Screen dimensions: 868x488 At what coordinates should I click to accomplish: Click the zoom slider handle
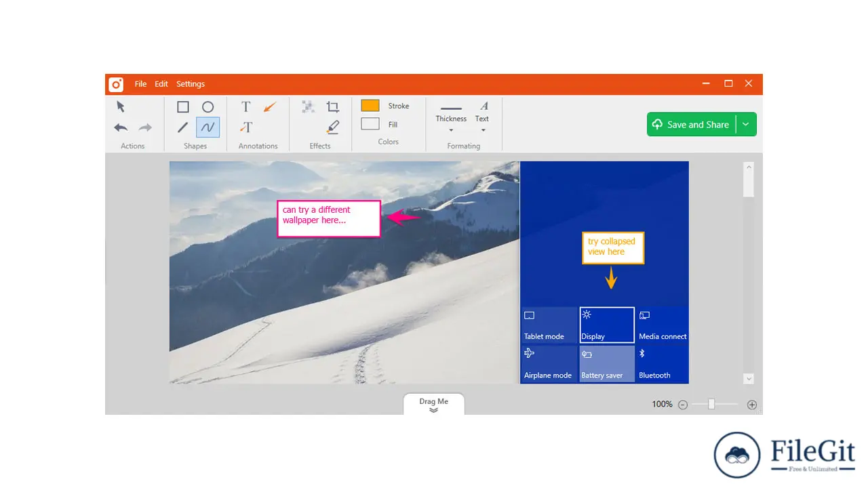pos(711,404)
